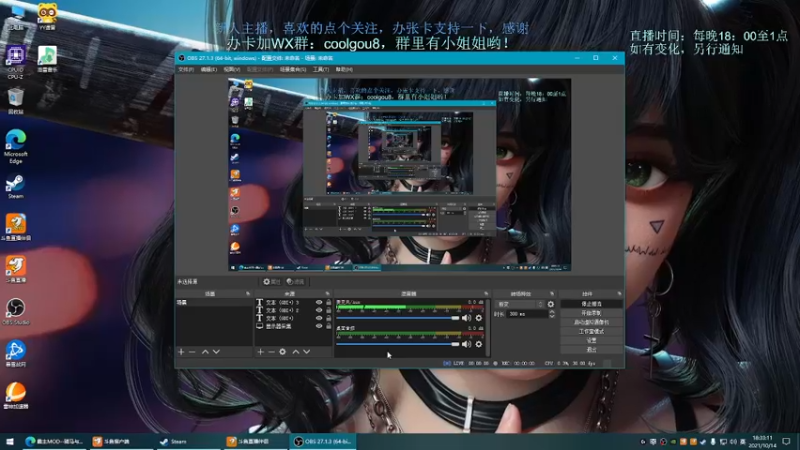Screen dimensions: 800x450
Task: Remove selected scene with minus icon
Action: coord(192,352)
